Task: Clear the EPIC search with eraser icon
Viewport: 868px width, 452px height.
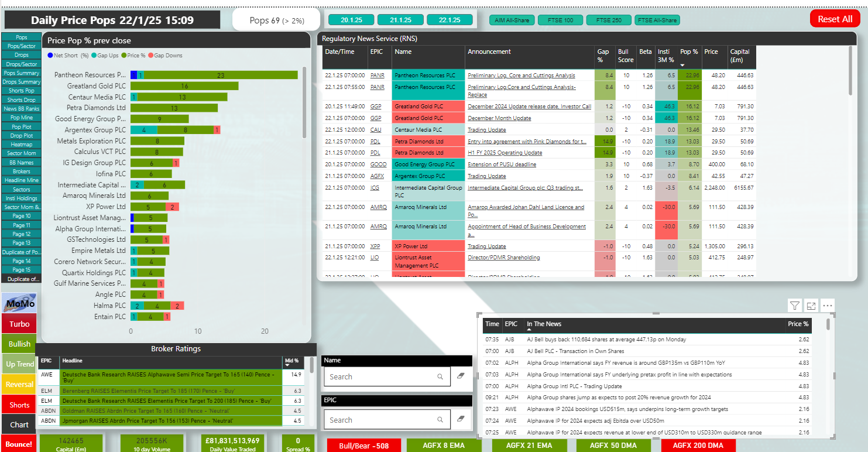Action: [460, 419]
